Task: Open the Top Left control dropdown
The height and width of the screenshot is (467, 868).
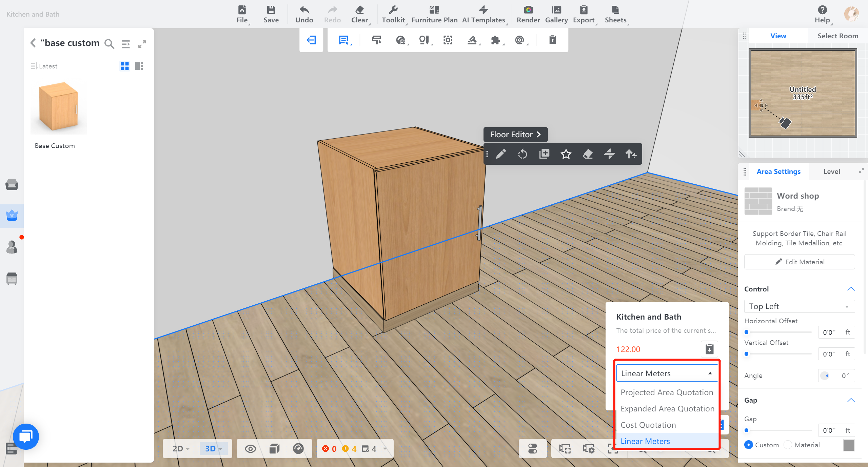Action: (799, 306)
